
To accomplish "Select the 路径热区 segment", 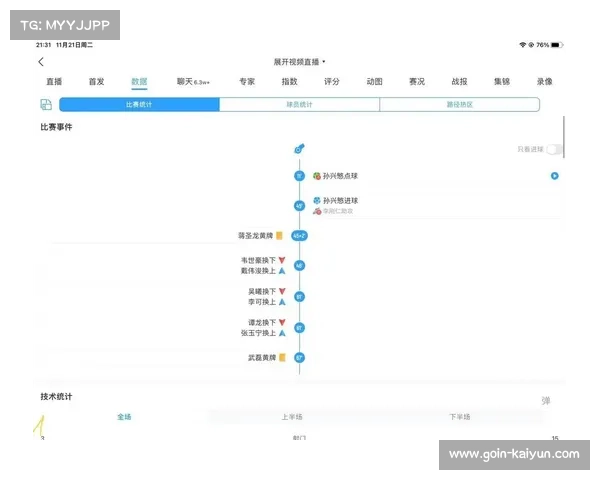I will coord(460,104).
